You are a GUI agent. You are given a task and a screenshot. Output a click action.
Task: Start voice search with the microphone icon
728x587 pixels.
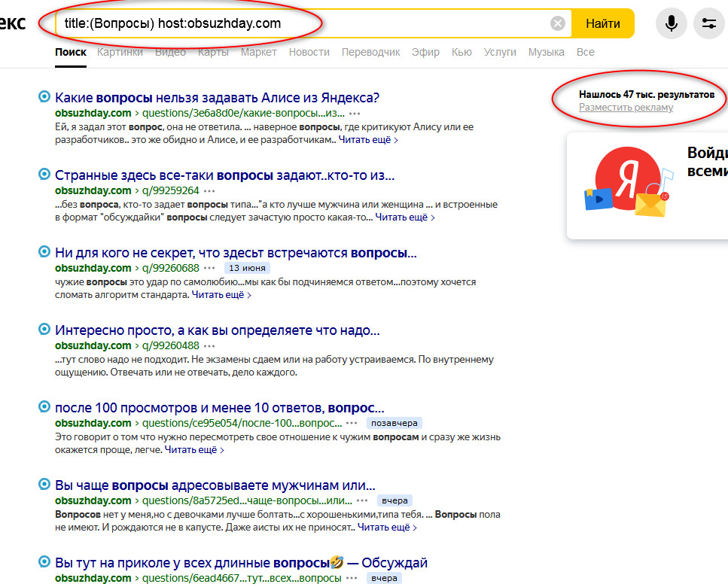point(671,23)
